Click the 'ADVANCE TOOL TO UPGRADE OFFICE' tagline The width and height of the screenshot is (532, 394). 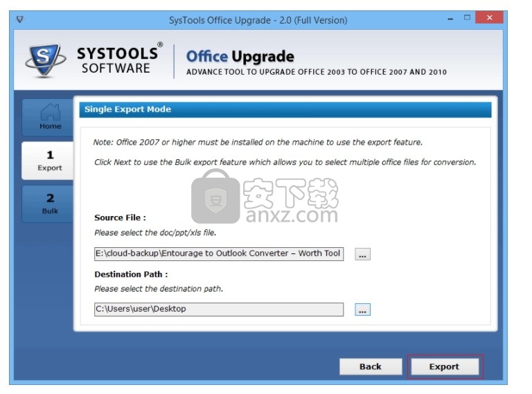pos(316,72)
